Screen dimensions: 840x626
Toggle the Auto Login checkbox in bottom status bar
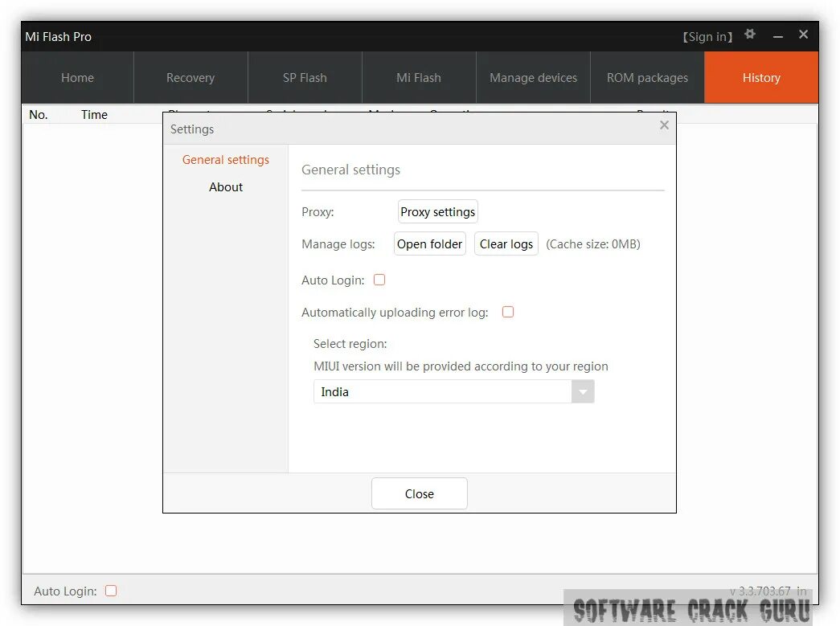click(111, 591)
